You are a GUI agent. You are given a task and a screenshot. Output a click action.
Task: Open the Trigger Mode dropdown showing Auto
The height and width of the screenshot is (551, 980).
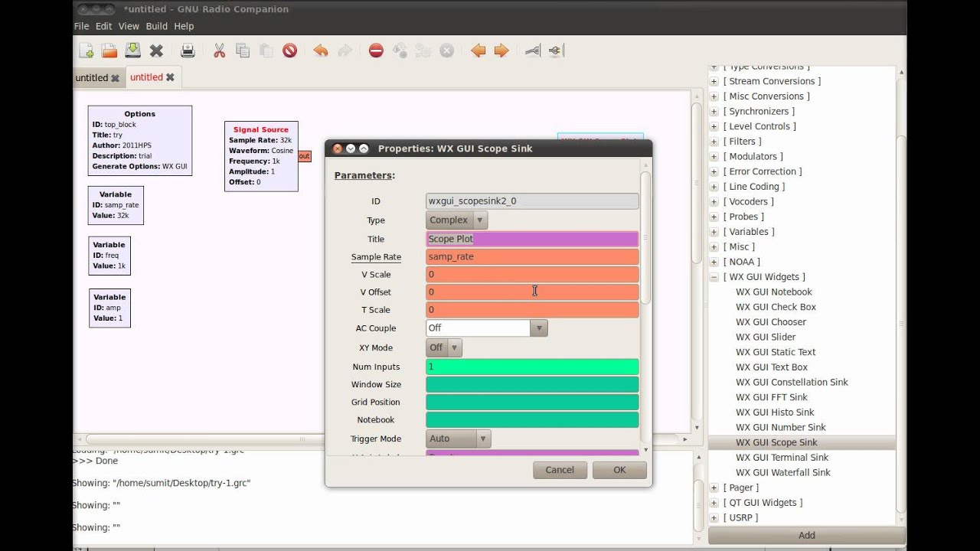click(x=459, y=439)
